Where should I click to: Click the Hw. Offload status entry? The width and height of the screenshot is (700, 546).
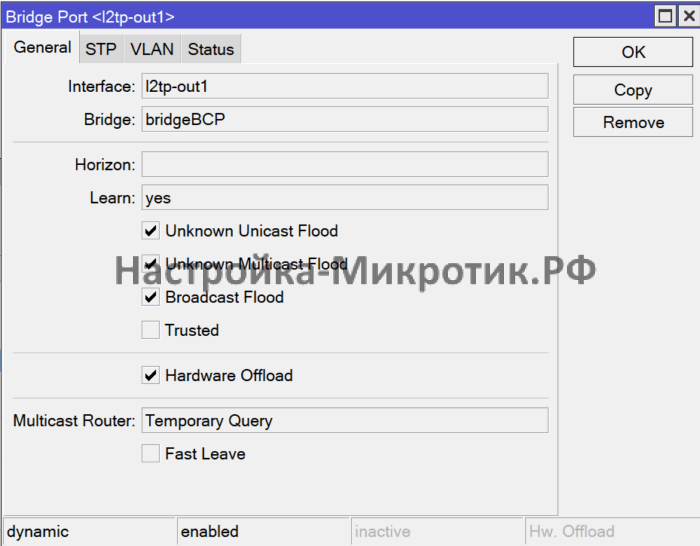pos(612,531)
